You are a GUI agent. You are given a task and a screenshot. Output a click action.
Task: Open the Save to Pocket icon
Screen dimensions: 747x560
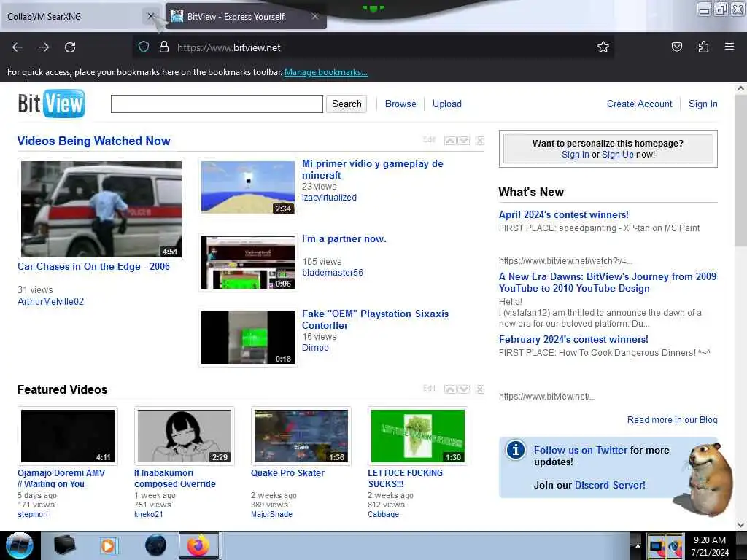pyautogui.click(x=676, y=47)
